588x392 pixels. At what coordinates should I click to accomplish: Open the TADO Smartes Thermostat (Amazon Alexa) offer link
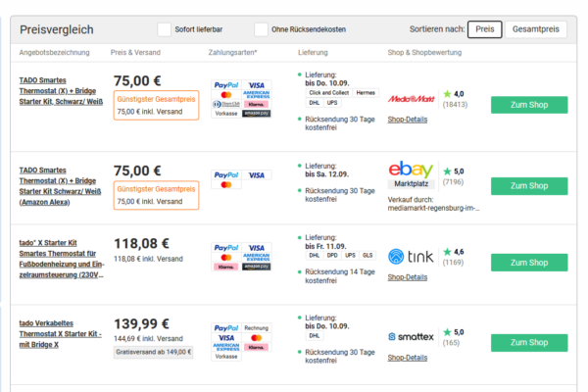point(60,186)
